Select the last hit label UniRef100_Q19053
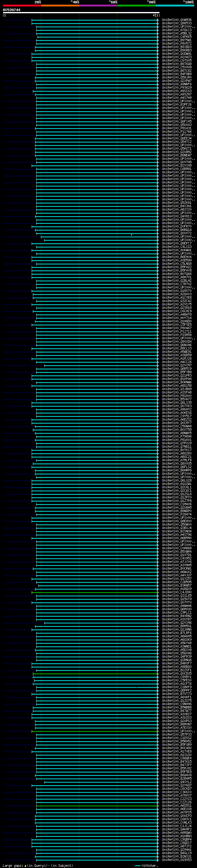The image size is (197, 868). tap(176, 860)
